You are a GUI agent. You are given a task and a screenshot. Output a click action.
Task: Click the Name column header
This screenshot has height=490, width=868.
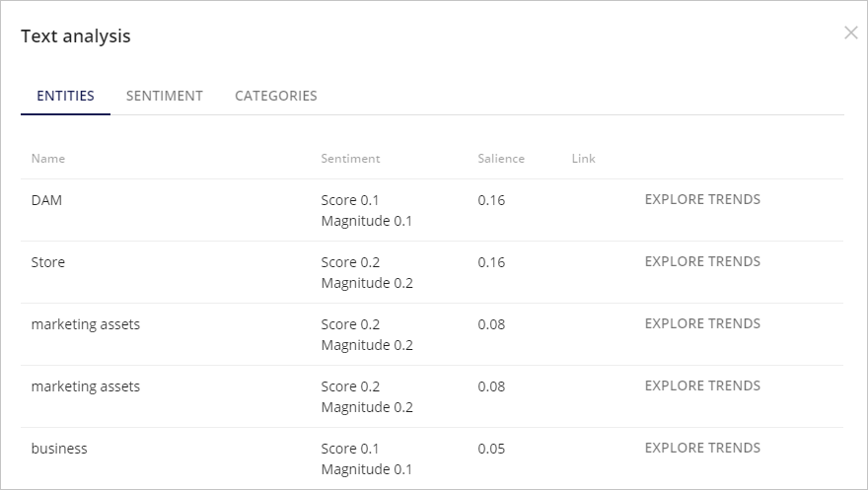48,158
